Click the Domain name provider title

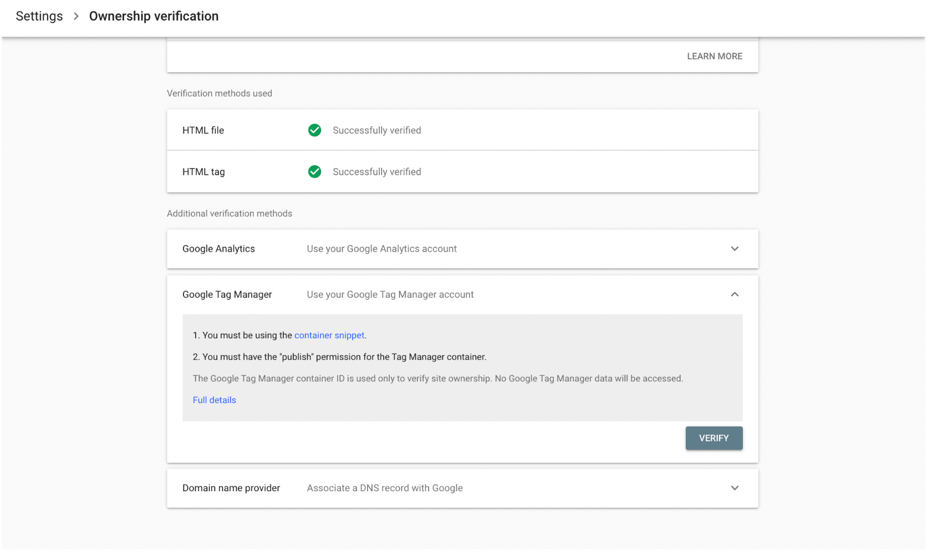pos(231,488)
